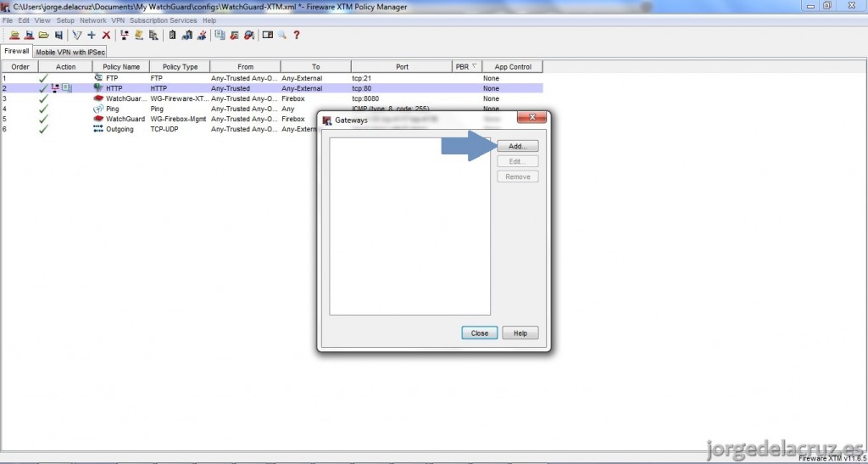Click Close button in Gateways dialog
This screenshot has height=464, width=868.
click(x=480, y=333)
